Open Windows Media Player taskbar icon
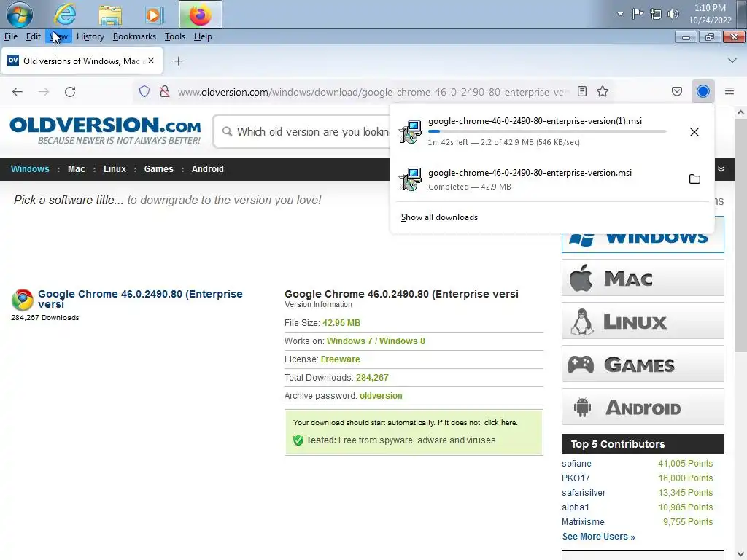The width and height of the screenshot is (747, 560). 153,15
